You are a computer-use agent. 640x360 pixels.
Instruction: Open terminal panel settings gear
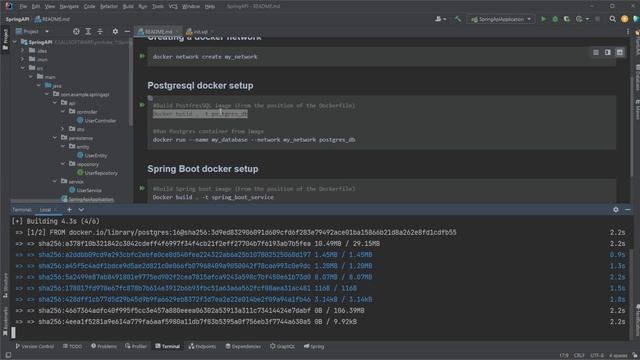(x=616, y=209)
